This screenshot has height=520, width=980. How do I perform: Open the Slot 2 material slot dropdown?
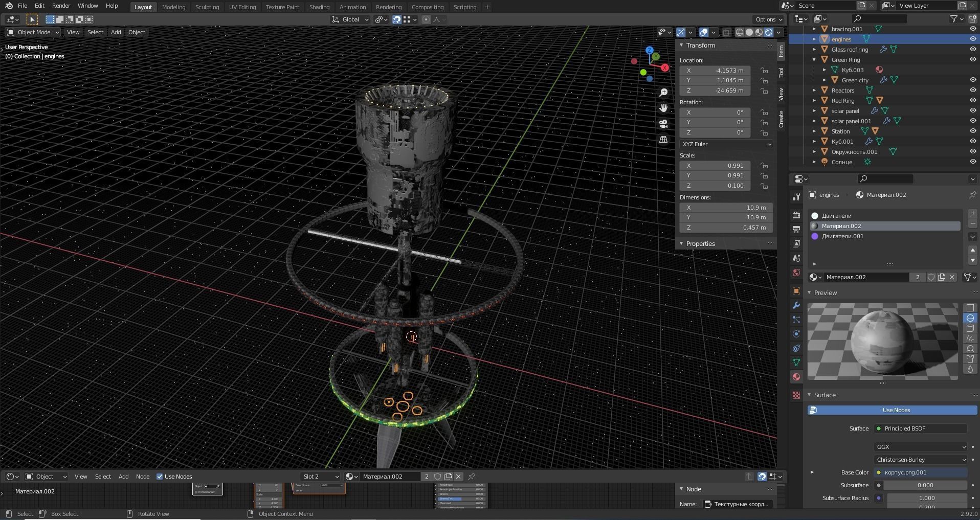(x=321, y=477)
